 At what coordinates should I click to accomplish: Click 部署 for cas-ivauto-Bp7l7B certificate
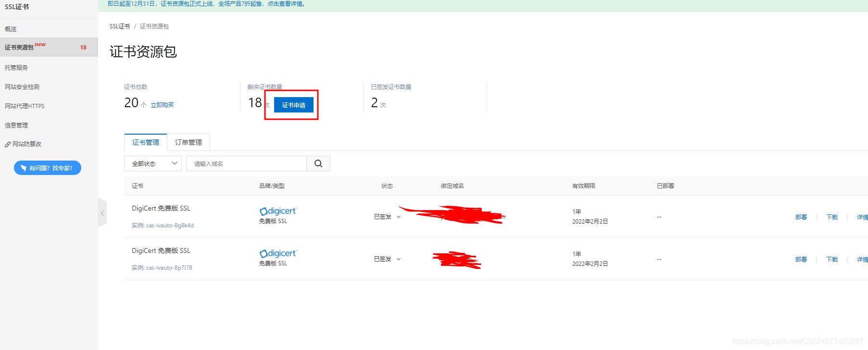pos(801,259)
